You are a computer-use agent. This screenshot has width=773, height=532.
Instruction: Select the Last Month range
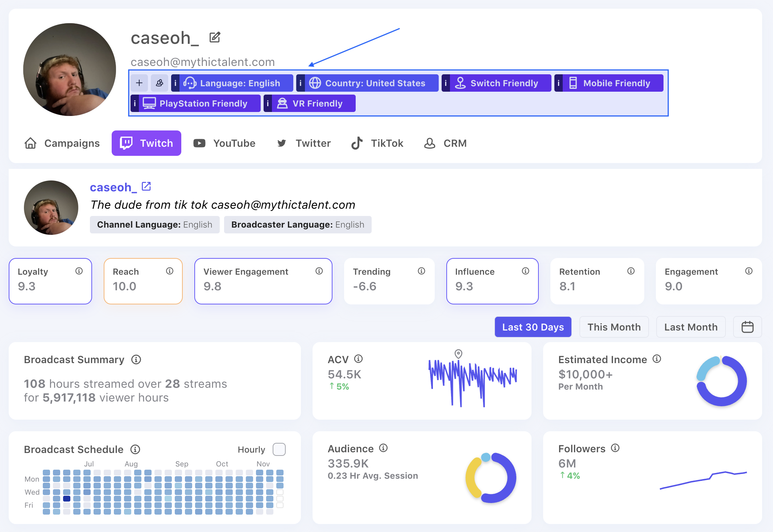(x=691, y=327)
